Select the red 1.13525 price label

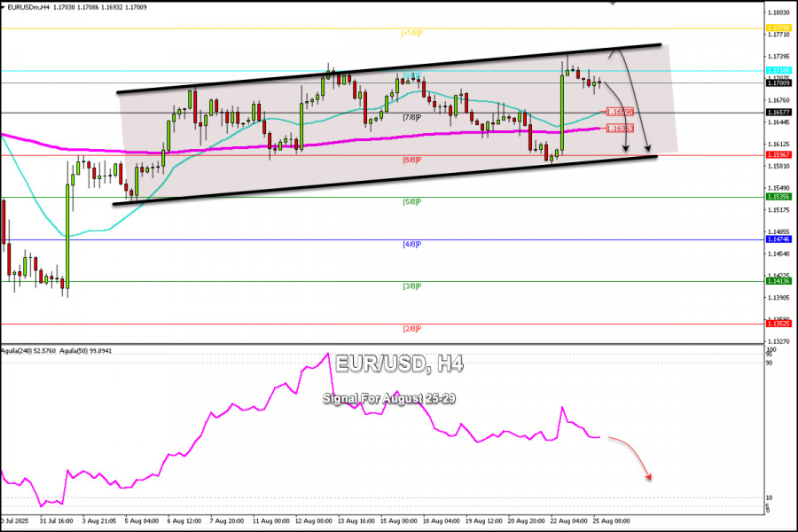point(778,324)
